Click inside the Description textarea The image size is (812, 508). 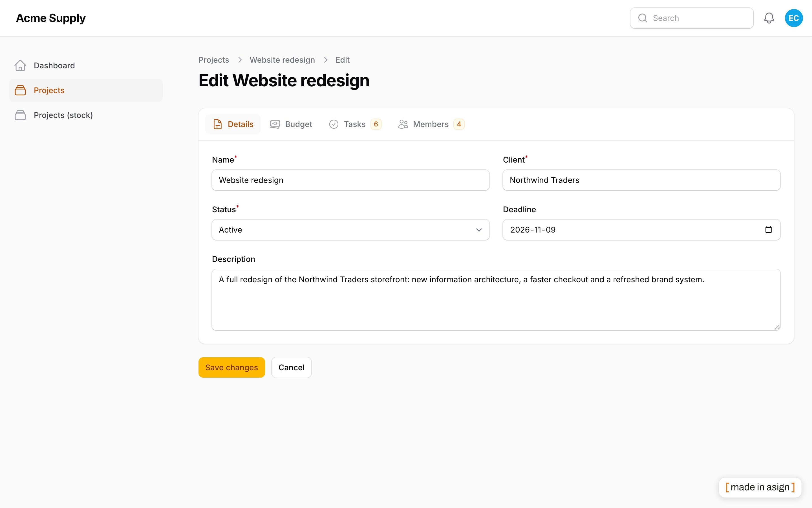click(496, 300)
